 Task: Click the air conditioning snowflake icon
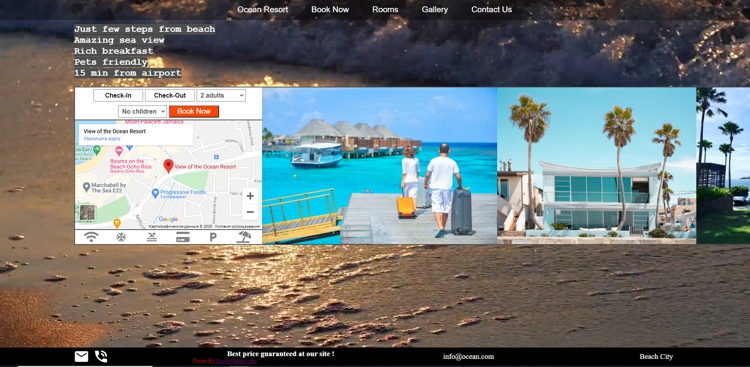(121, 237)
